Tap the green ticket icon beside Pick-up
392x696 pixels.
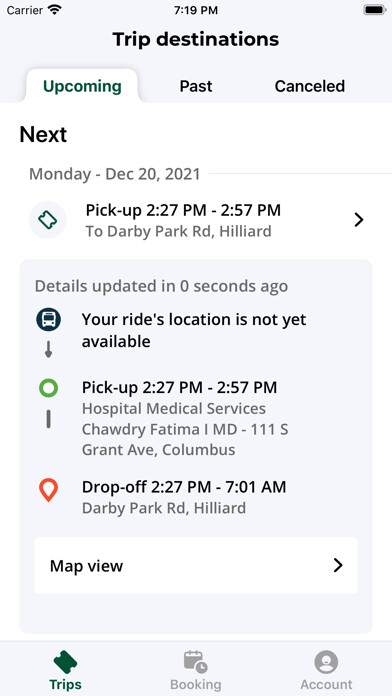(x=48, y=220)
